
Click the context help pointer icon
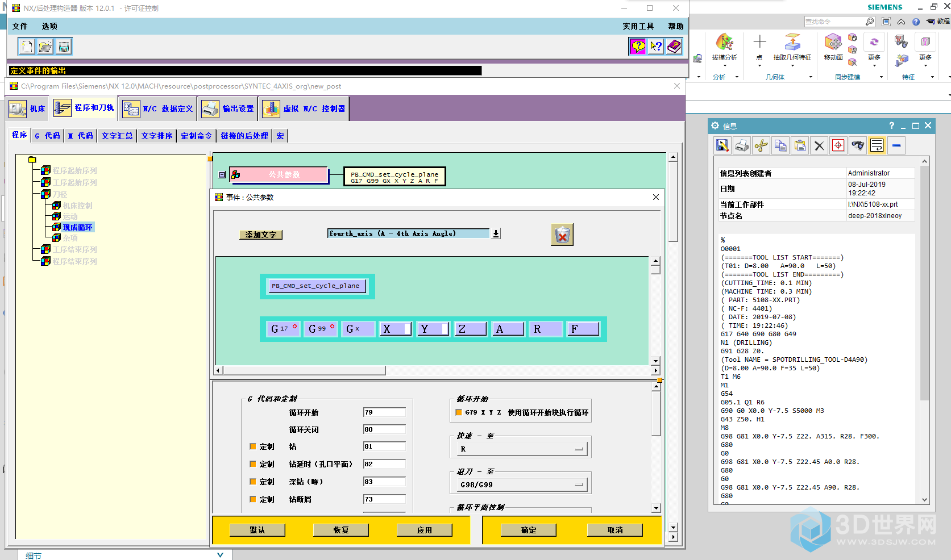click(x=656, y=47)
